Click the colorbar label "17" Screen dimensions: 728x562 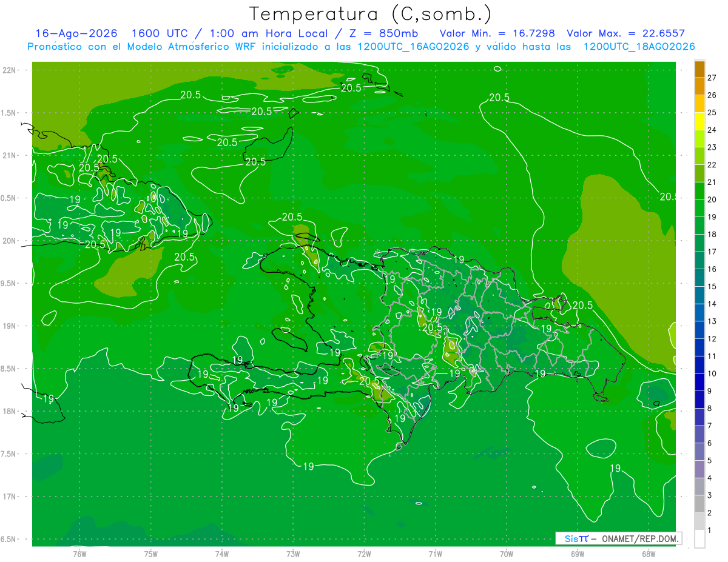(x=712, y=252)
